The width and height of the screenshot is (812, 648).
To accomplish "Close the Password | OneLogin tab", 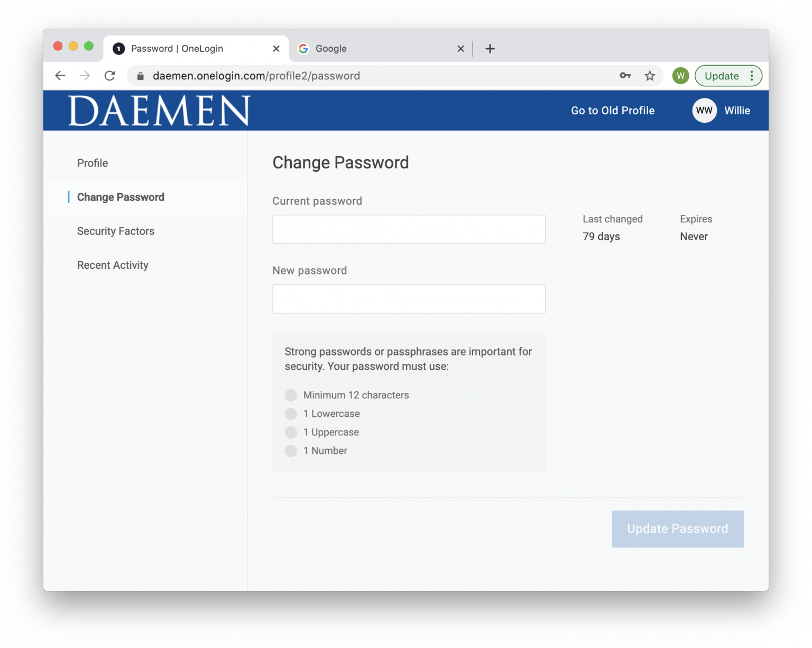I will [276, 49].
